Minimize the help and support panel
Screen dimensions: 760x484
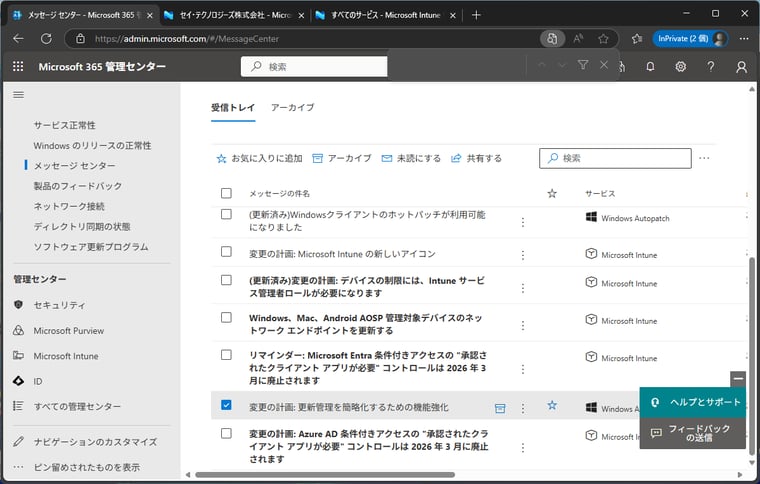tap(738, 379)
